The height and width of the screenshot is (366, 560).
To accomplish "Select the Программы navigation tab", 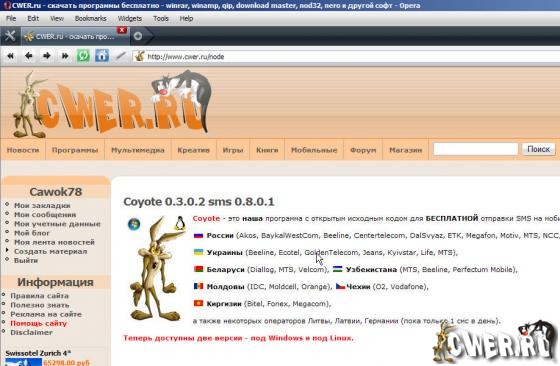I will tap(75, 150).
